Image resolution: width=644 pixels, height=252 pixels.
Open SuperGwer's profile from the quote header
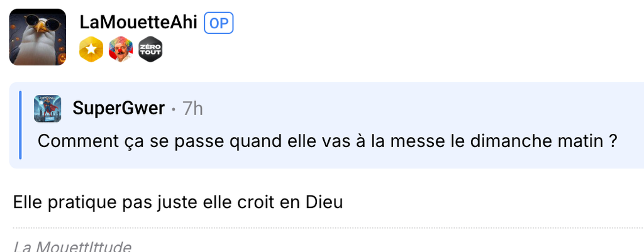tap(119, 109)
